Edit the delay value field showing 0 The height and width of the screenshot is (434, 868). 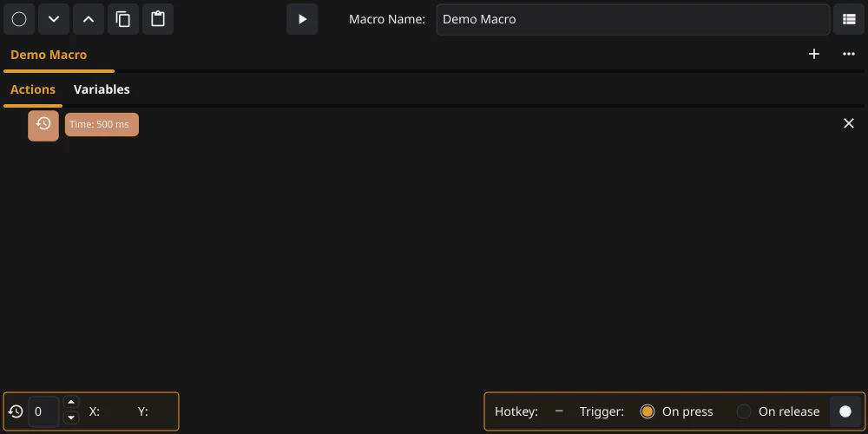[43, 411]
